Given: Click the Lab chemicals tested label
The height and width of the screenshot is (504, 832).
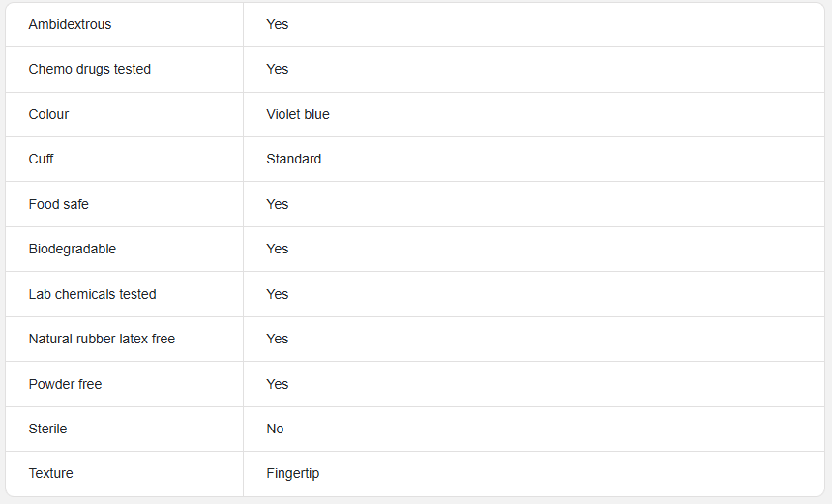Looking at the screenshot, I should [92, 294].
